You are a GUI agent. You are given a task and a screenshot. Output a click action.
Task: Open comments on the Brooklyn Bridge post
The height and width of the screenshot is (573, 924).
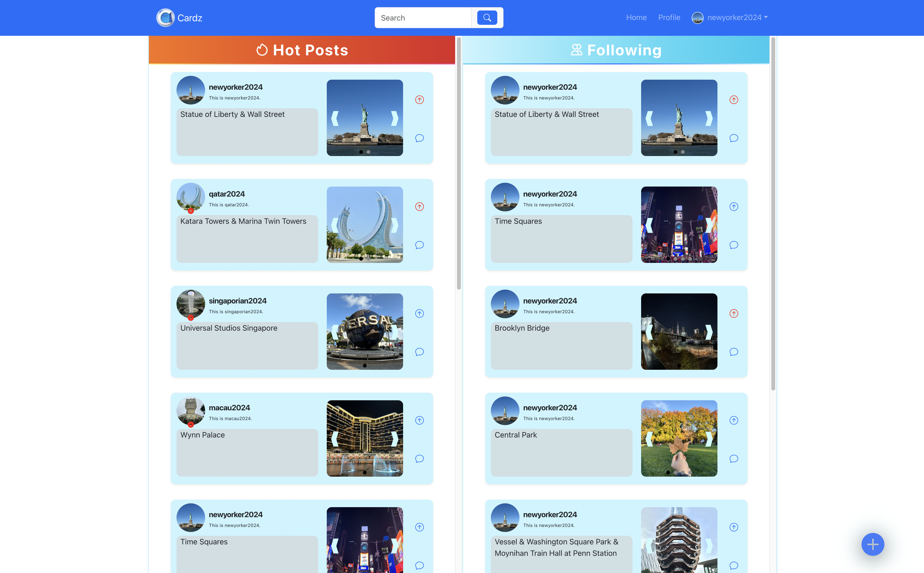coord(733,352)
